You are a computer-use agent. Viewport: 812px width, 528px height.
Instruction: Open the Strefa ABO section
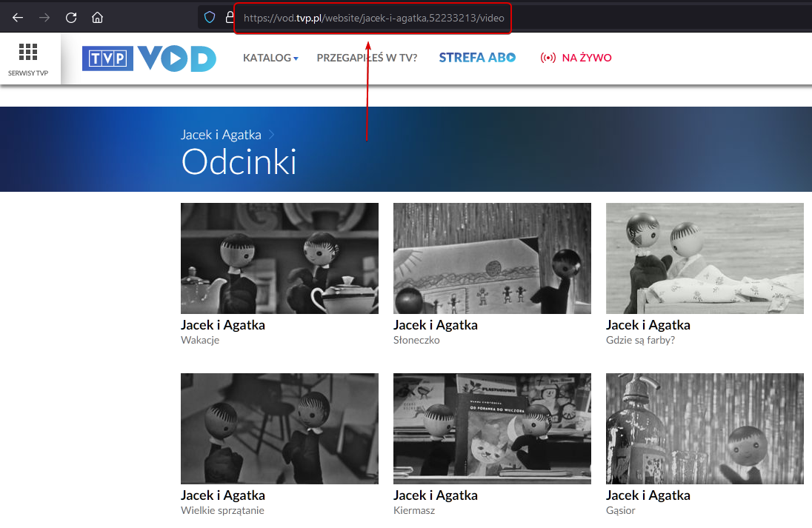[477, 58]
